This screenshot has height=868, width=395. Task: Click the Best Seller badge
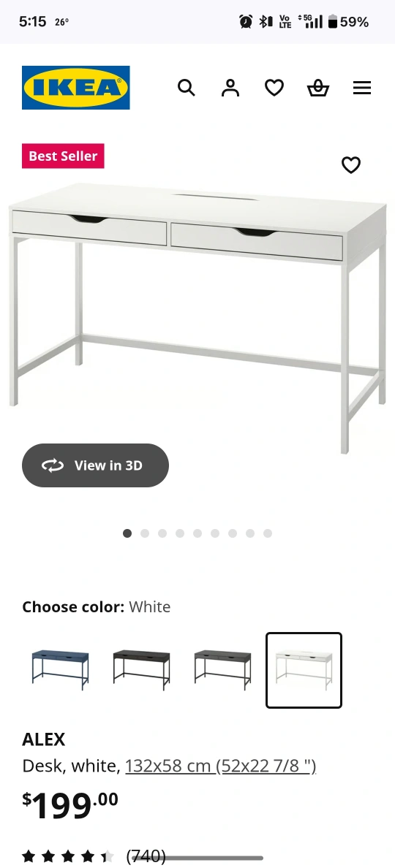[x=63, y=156]
